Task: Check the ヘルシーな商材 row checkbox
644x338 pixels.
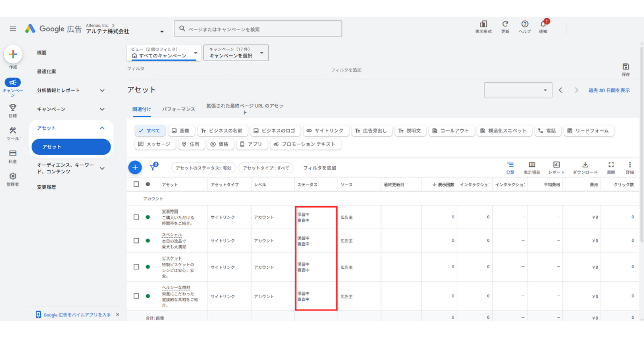Action: click(136, 296)
